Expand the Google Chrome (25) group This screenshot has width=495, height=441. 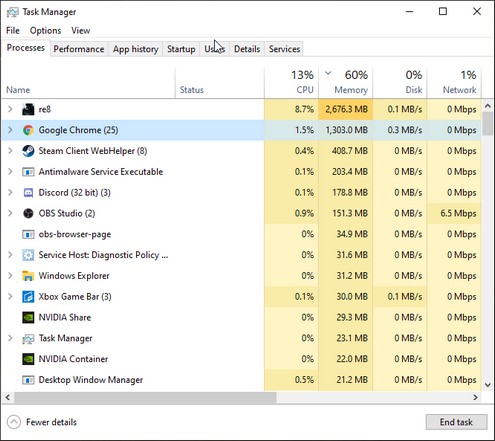pos(10,130)
